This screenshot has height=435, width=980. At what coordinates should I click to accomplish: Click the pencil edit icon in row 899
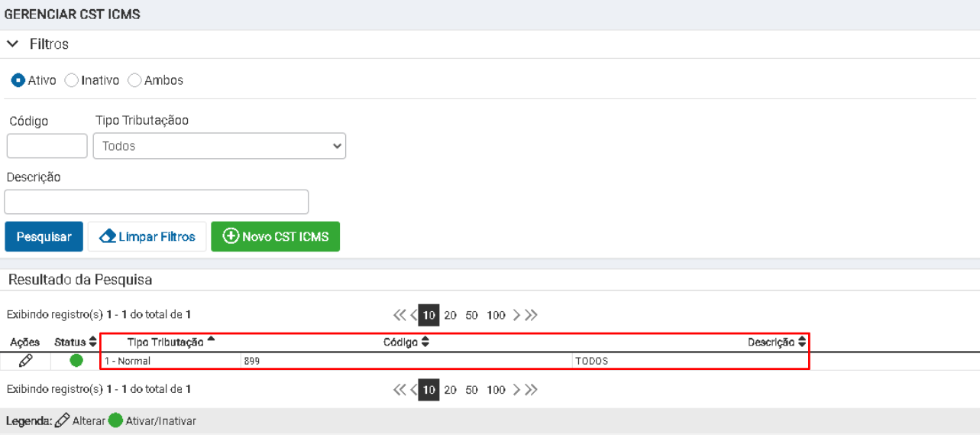26,360
